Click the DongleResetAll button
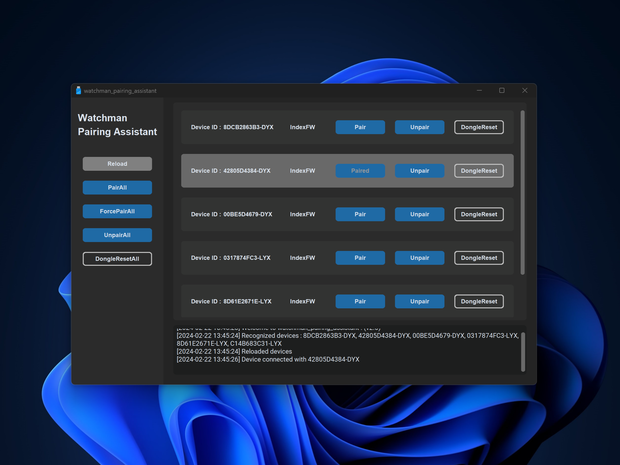This screenshot has width=620, height=465. [x=117, y=259]
